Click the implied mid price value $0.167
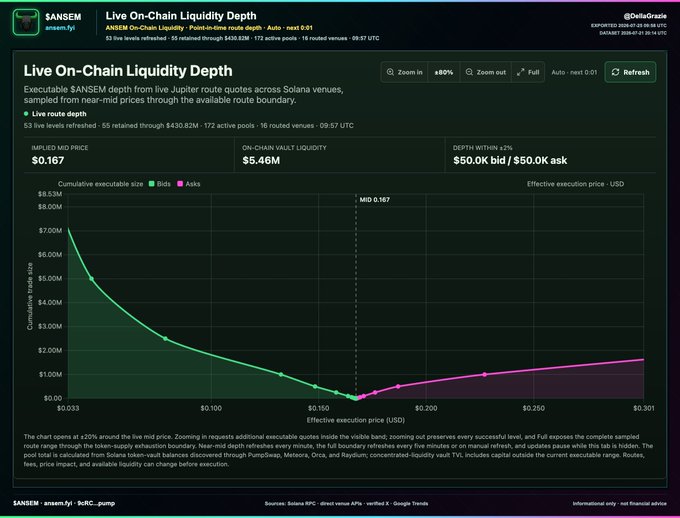The width and height of the screenshot is (680, 518). point(48,161)
